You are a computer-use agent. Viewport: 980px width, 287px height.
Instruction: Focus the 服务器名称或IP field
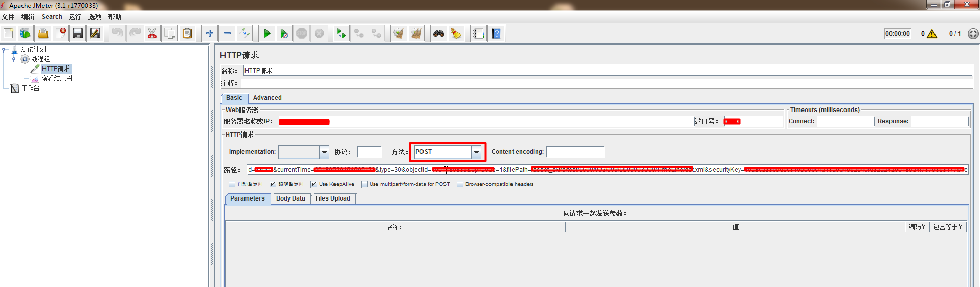(486, 121)
